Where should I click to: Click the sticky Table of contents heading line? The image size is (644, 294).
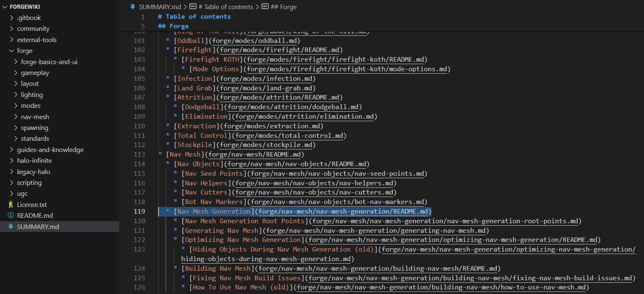194,17
